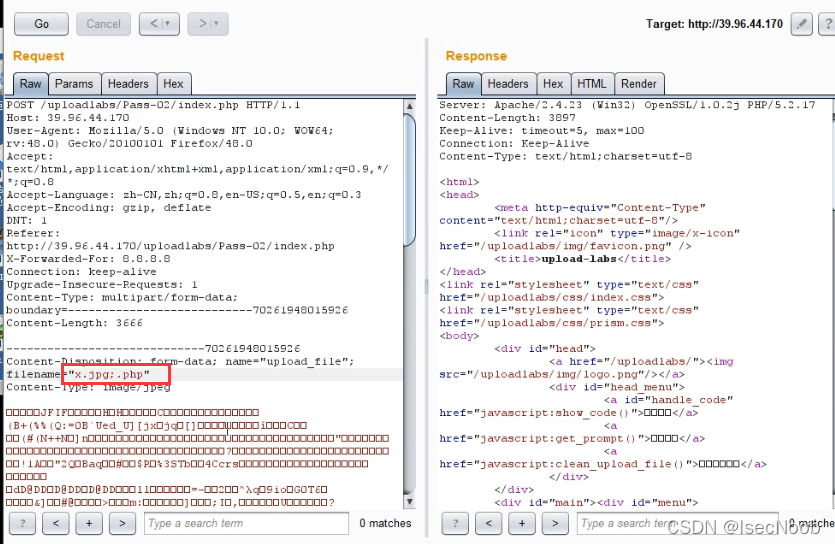Open Response HTML tab

592,84
